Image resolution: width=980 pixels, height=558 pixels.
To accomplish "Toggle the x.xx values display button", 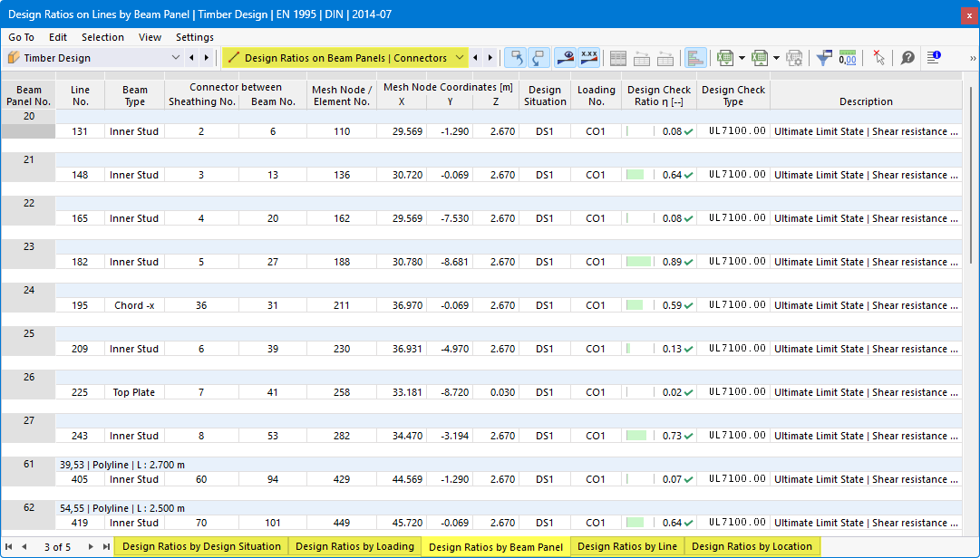I will tap(588, 58).
